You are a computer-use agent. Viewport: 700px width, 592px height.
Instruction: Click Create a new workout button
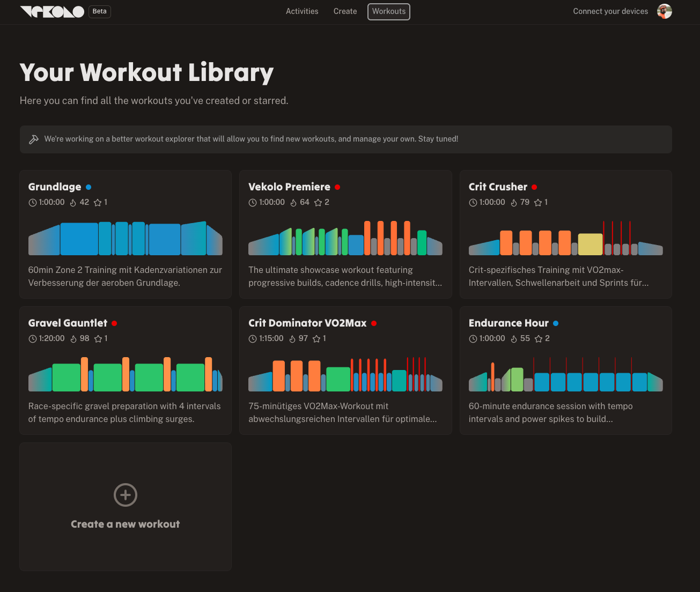click(x=126, y=524)
